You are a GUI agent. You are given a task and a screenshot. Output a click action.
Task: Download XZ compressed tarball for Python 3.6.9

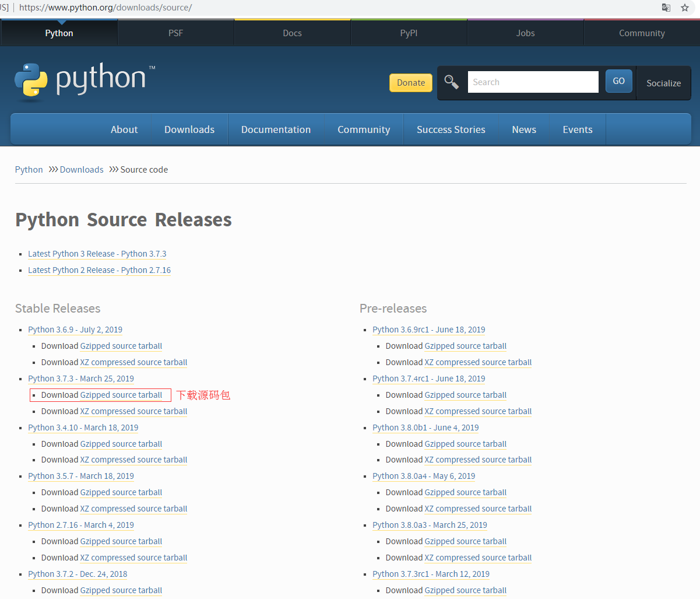(133, 362)
